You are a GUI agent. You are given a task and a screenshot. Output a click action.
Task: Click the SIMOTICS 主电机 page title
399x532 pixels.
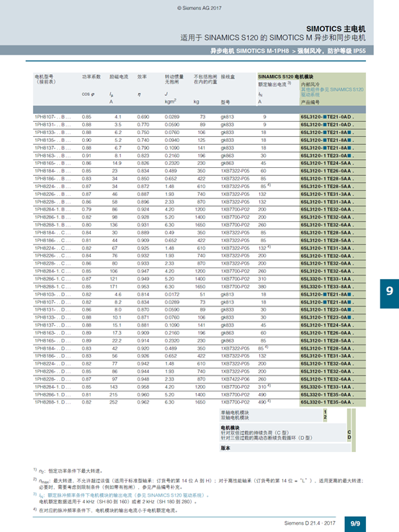tap(336, 29)
